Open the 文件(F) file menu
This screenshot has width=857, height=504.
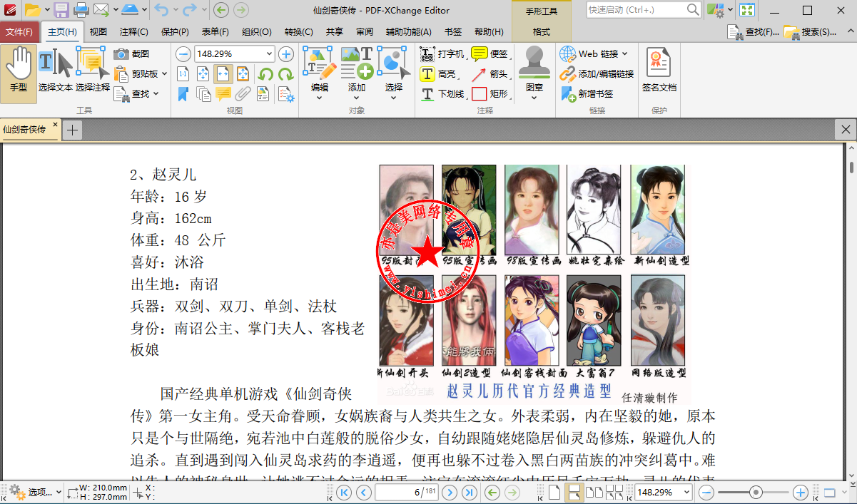pyautogui.click(x=19, y=32)
